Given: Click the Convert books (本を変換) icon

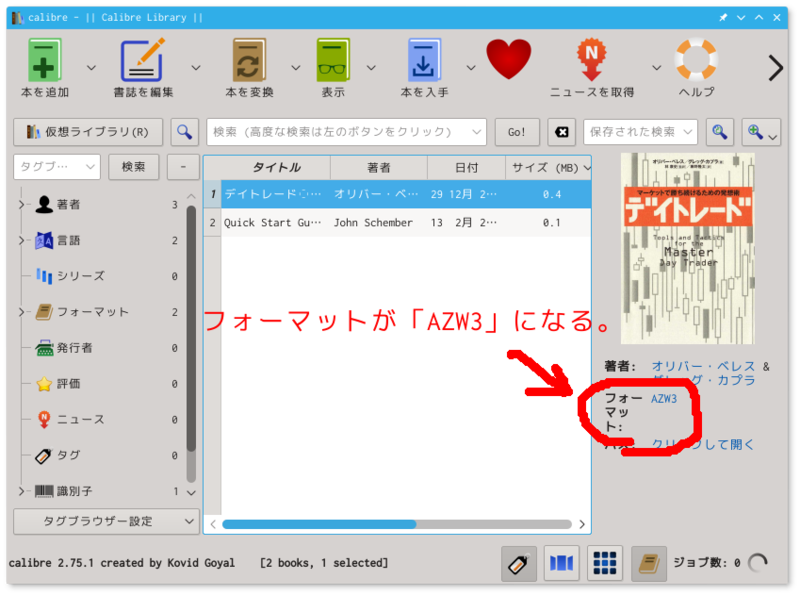Looking at the screenshot, I should click(x=249, y=60).
